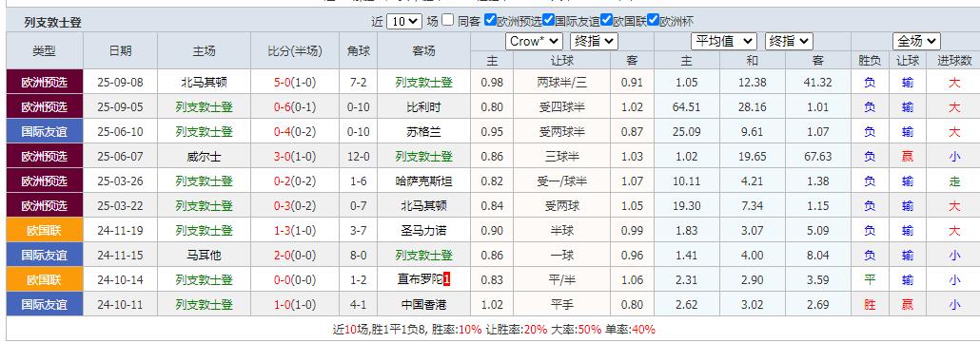The width and height of the screenshot is (980, 343).
Task: Click the 近10场 summary line
Action: (494, 330)
